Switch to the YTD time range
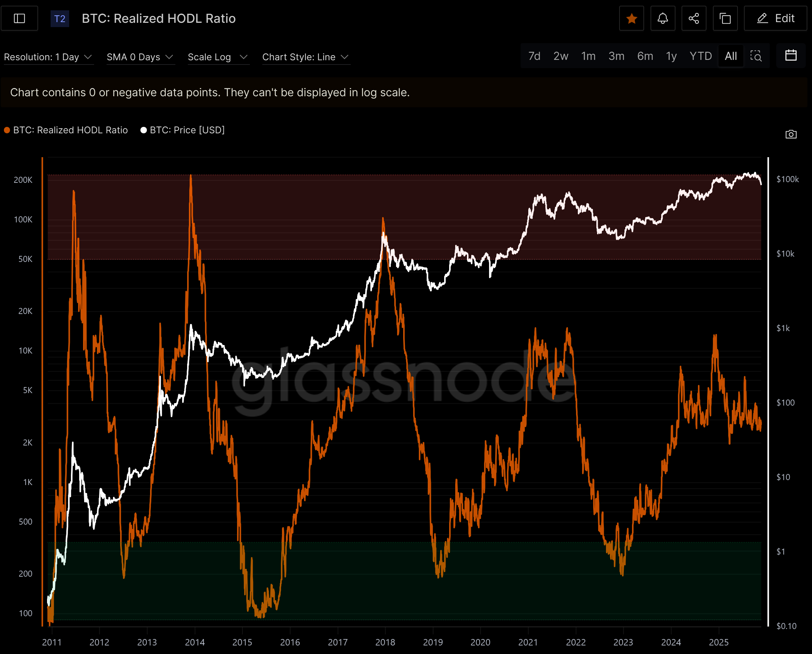Image resolution: width=812 pixels, height=654 pixels. click(x=700, y=56)
